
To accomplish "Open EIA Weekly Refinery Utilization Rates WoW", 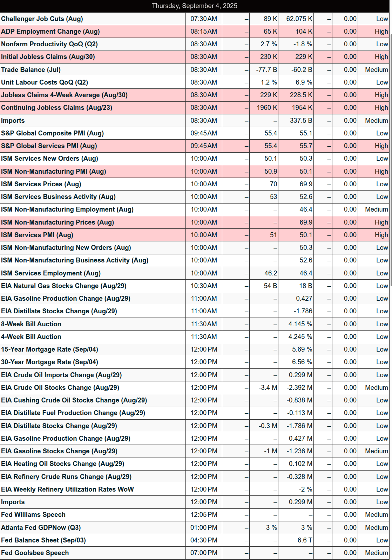I will pos(68,489).
